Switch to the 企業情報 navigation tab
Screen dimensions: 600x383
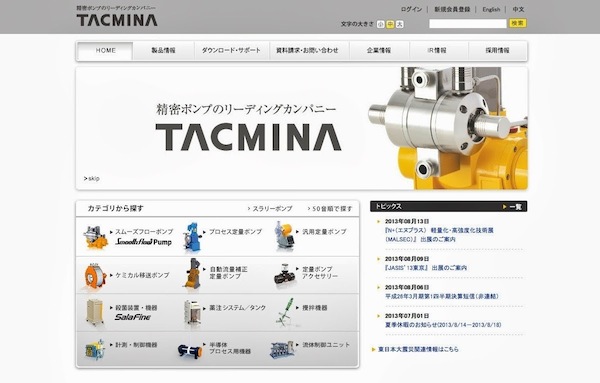[x=379, y=51]
